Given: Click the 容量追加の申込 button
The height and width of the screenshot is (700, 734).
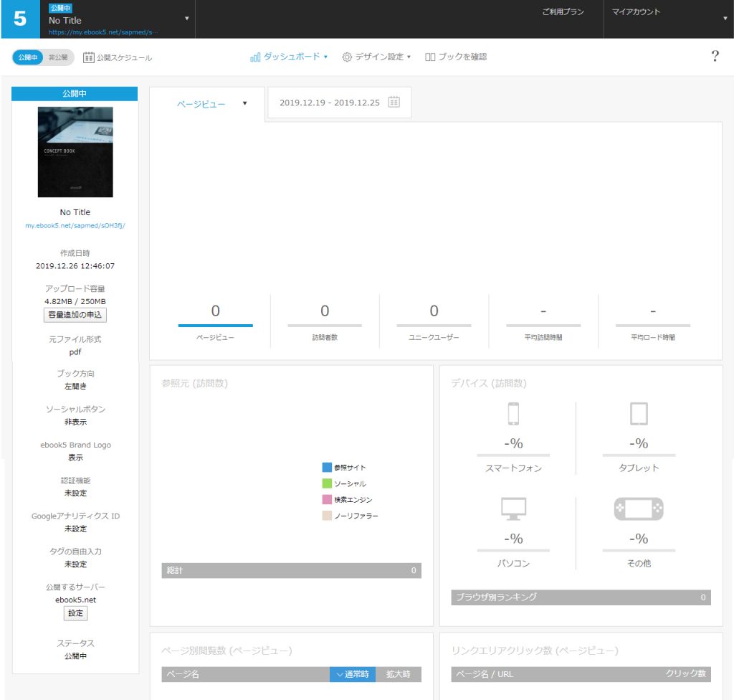Looking at the screenshot, I should (x=75, y=315).
